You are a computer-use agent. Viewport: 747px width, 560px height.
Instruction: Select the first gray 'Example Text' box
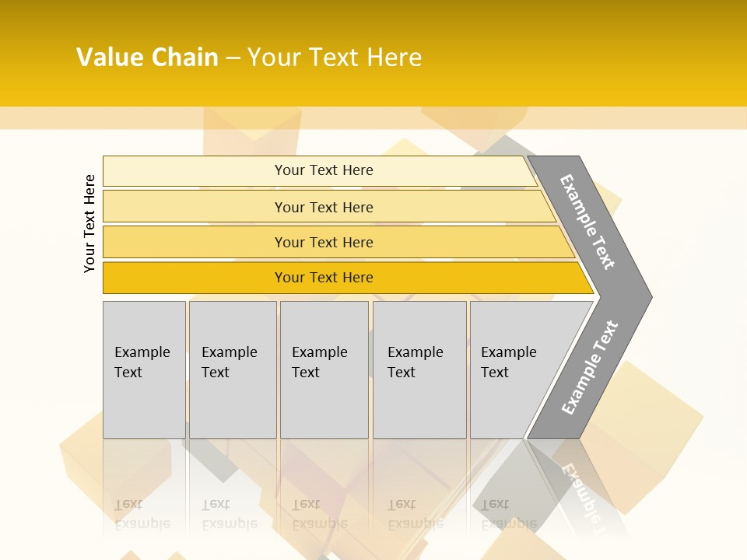tap(144, 369)
